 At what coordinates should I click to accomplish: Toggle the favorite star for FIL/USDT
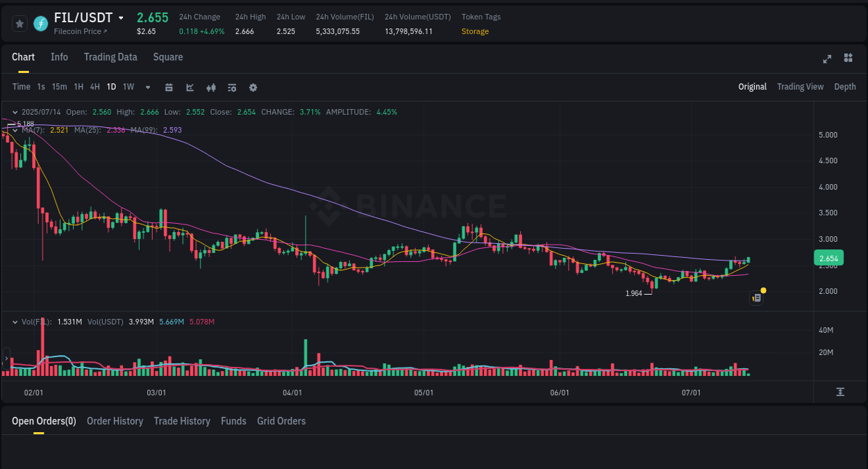point(19,23)
